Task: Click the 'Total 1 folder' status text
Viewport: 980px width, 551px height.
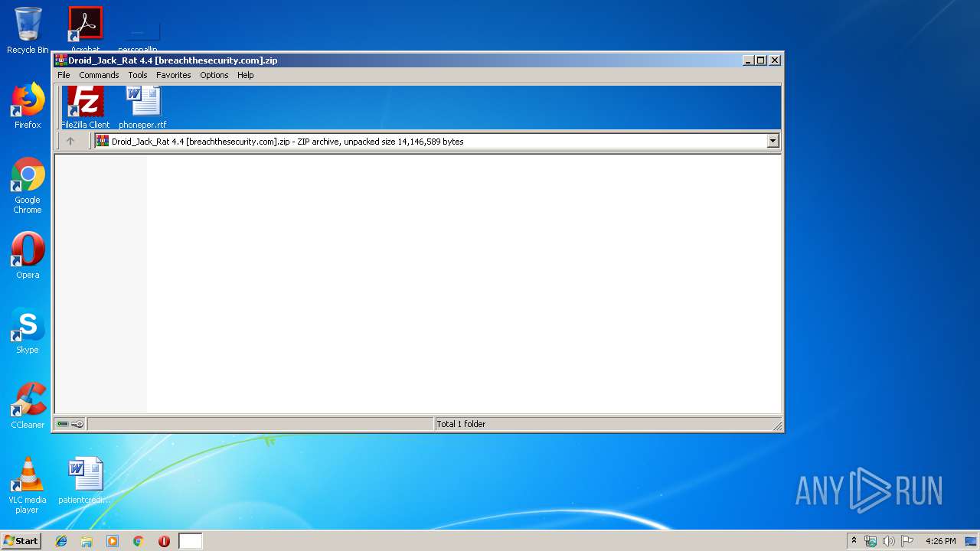Action: tap(461, 424)
